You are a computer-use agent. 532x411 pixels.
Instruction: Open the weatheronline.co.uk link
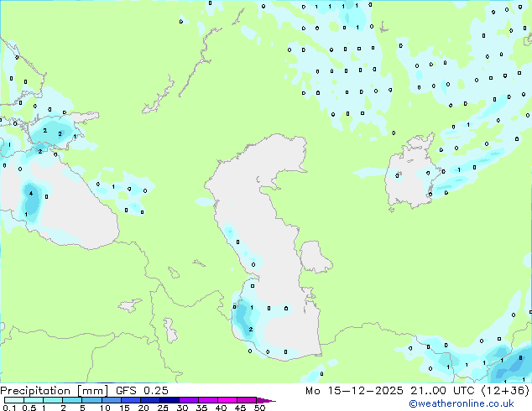coord(462,403)
